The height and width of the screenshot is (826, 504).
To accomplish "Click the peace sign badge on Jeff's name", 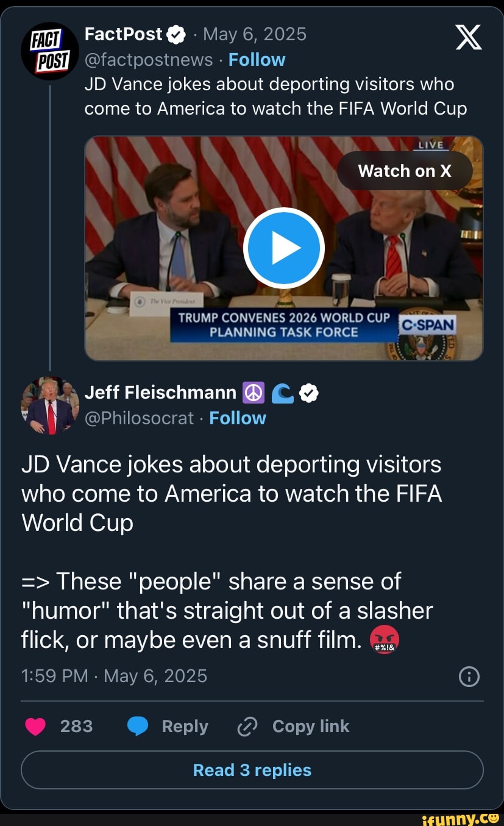I will tap(254, 393).
